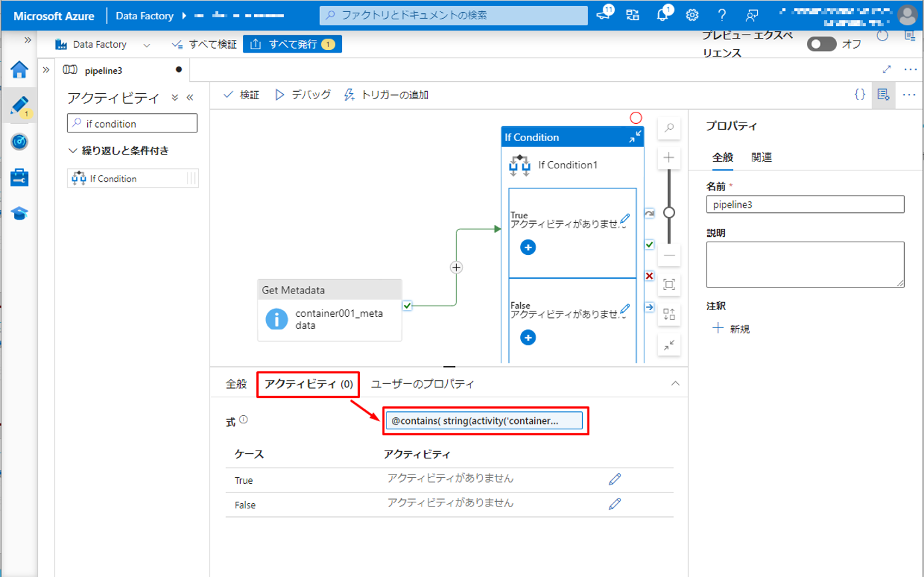Open the Monitor gauge icon in sidebar
Image resolution: width=924 pixels, height=577 pixels.
[19, 142]
